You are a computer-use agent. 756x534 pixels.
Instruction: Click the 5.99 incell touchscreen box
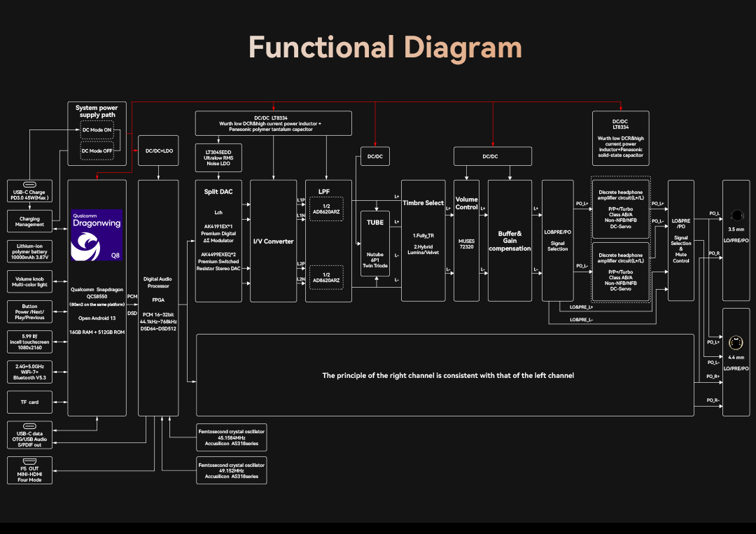29,342
